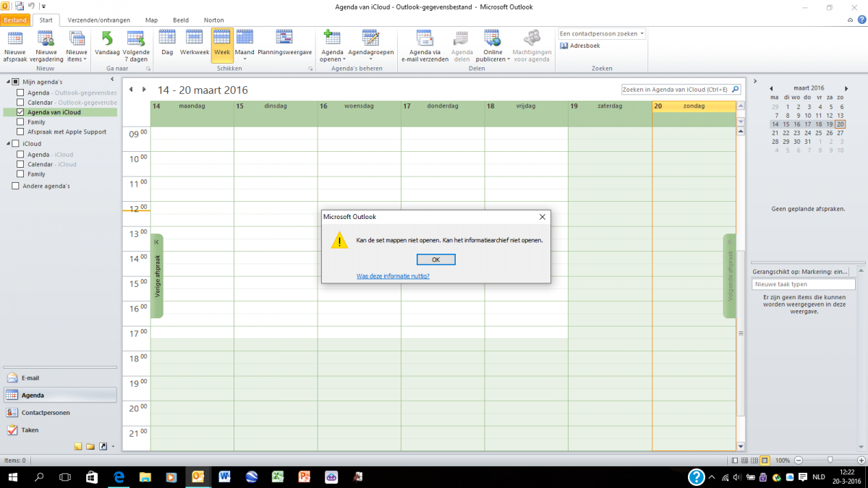The image size is (868, 488).
Task: Select 20 in the maart 2016 mini calendar
Action: 840,124
